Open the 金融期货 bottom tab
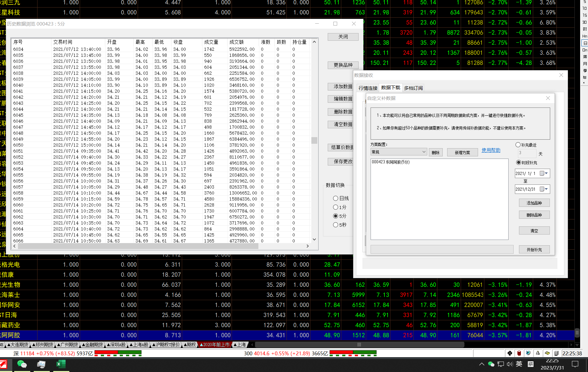 coord(92,345)
